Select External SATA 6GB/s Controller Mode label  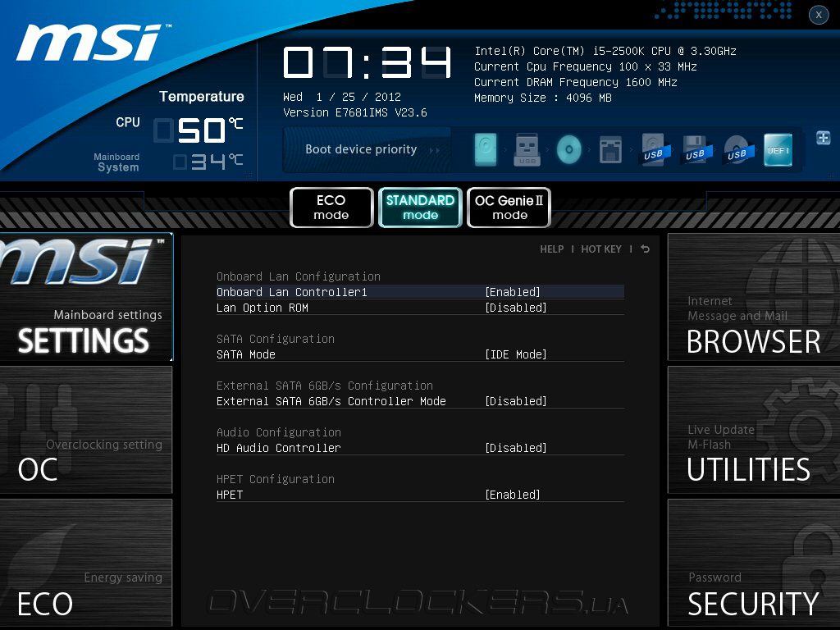pyautogui.click(x=331, y=400)
